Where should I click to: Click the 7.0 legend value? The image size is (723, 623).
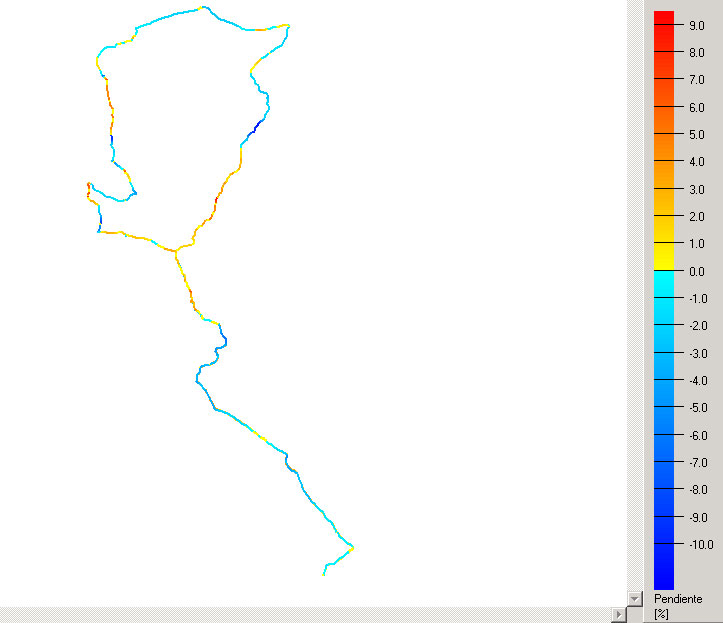click(697, 80)
